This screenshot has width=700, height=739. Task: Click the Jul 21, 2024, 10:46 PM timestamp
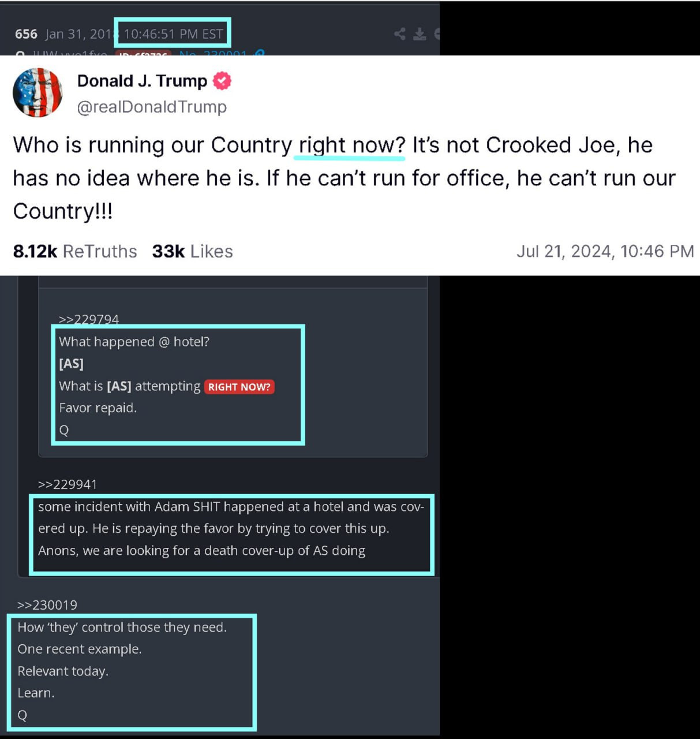605,251
